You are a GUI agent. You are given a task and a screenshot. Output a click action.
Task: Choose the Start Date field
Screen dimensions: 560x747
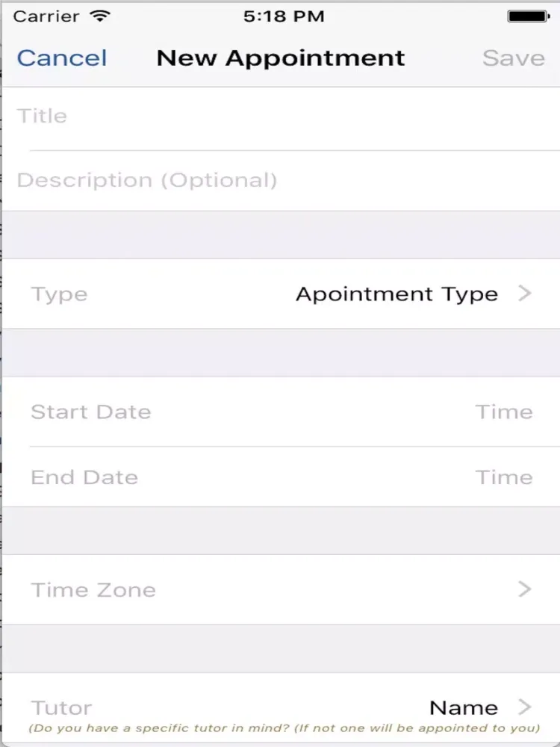click(91, 412)
